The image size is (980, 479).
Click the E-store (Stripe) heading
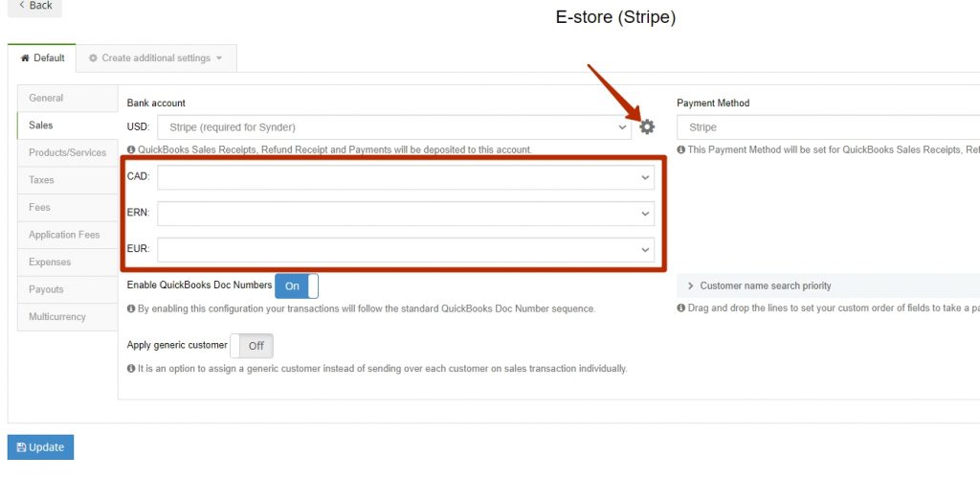(x=615, y=17)
